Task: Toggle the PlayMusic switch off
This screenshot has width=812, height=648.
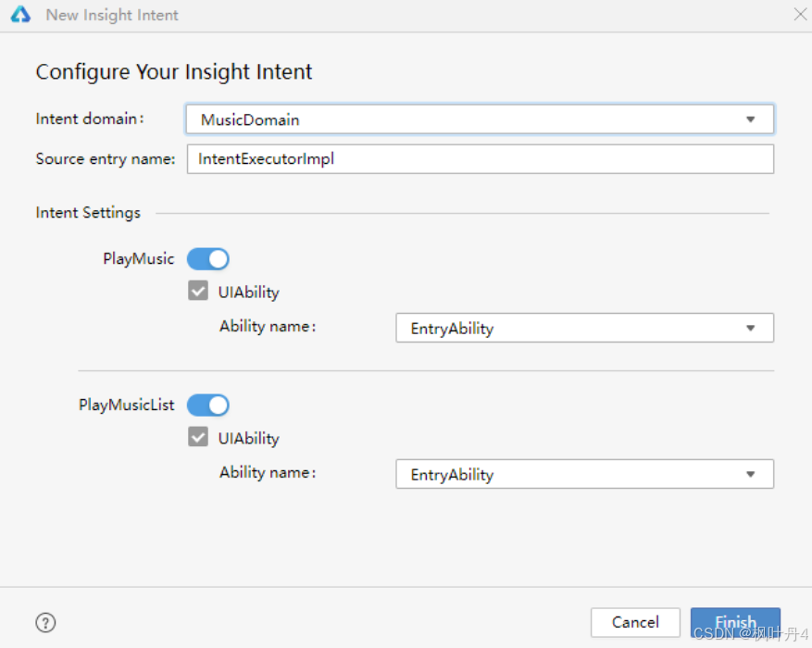Action: pos(208,259)
